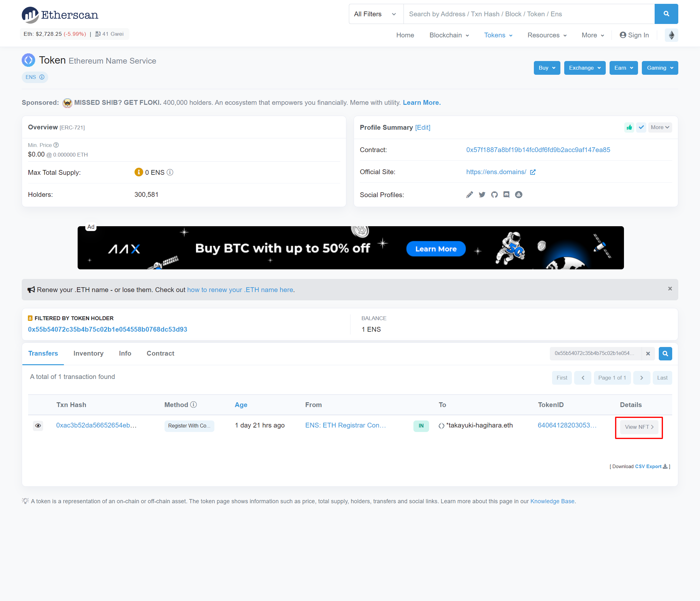Click the First page button

click(x=562, y=378)
